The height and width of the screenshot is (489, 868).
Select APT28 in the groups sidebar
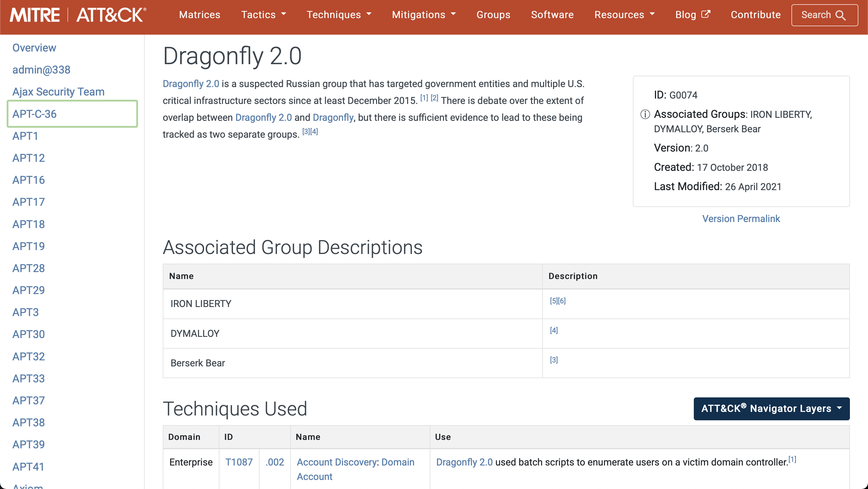pyautogui.click(x=28, y=268)
